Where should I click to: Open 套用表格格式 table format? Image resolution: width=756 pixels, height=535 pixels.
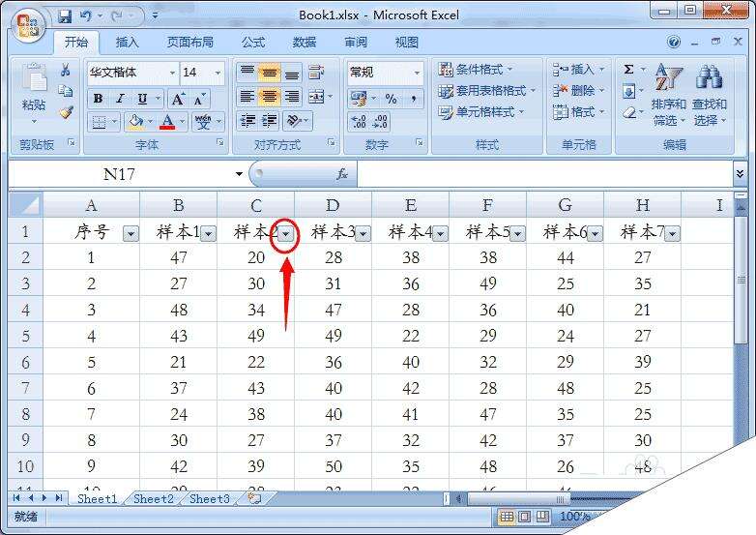coord(487,91)
